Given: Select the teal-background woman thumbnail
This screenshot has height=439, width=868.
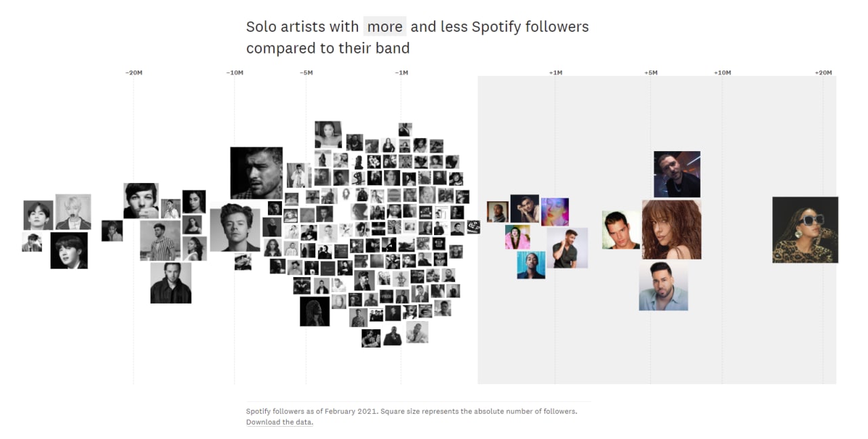Looking at the screenshot, I should [531, 266].
